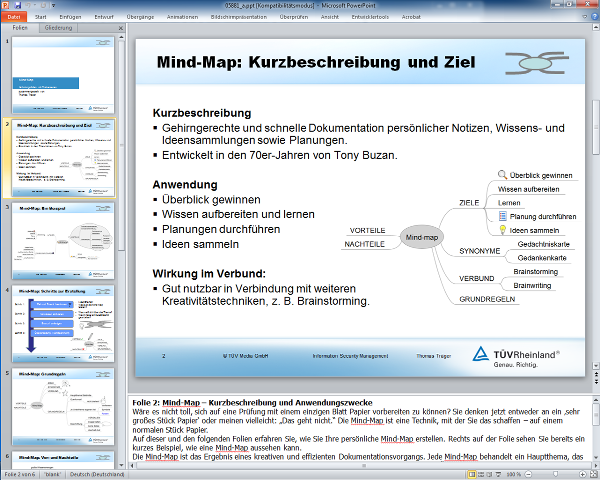Click magnifier icon beside Überblick gewinnen
The height and width of the screenshot is (480, 600).
(x=502, y=175)
